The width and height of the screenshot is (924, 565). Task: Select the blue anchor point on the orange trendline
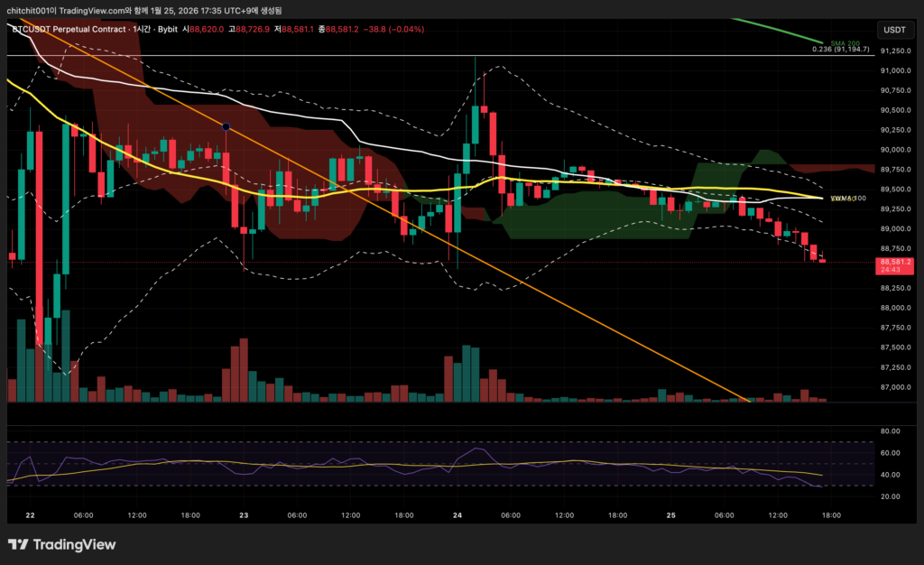click(226, 127)
